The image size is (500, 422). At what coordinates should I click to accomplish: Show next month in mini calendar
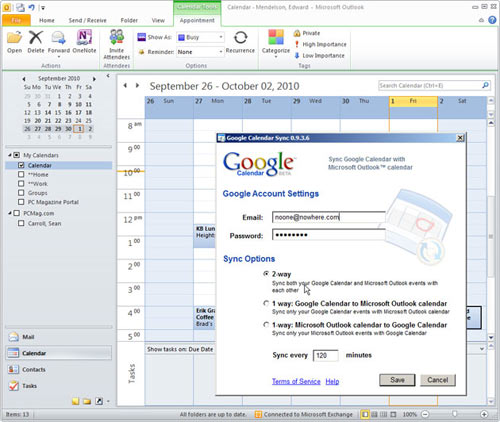[94, 79]
